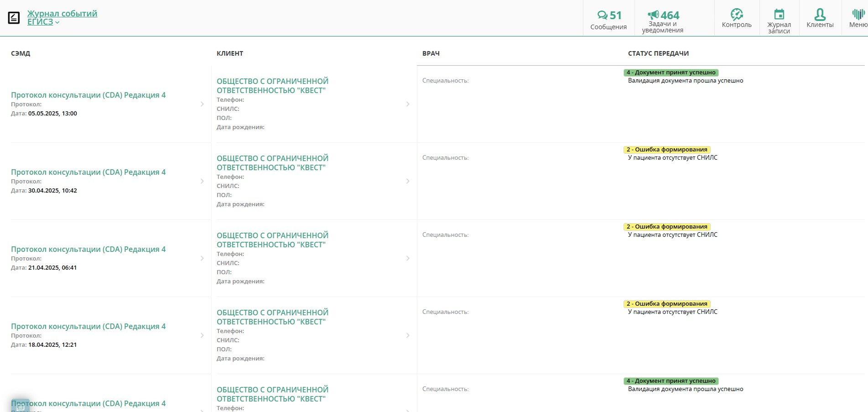Click the Специальность label in the 05.05.2025 row
868x412 pixels.
[446, 81]
